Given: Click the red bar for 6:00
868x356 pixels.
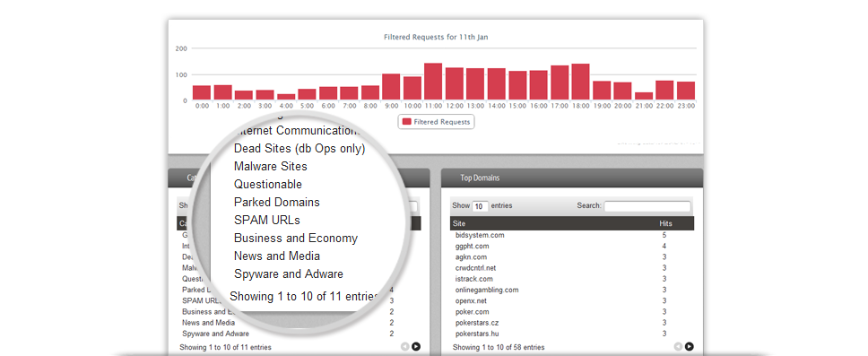Looking at the screenshot, I should pyautogui.click(x=328, y=93).
